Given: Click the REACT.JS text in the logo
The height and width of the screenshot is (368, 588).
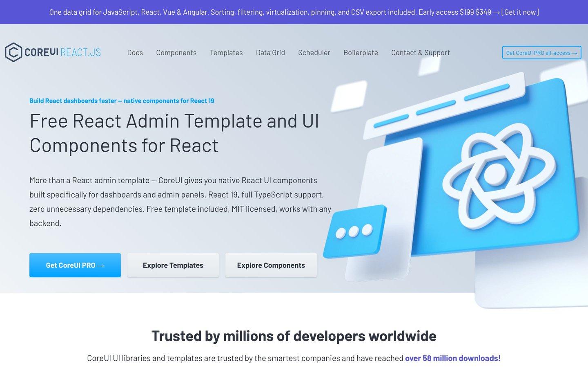Looking at the screenshot, I should click(80, 52).
